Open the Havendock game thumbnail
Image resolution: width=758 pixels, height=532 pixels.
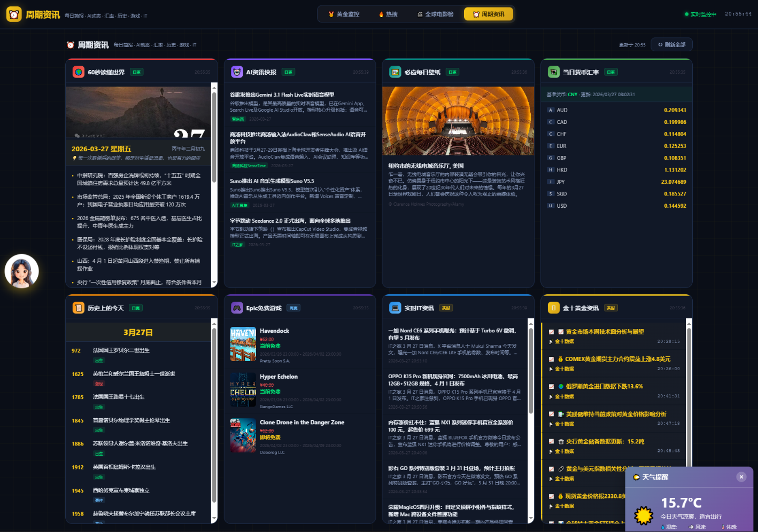point(243,345)
